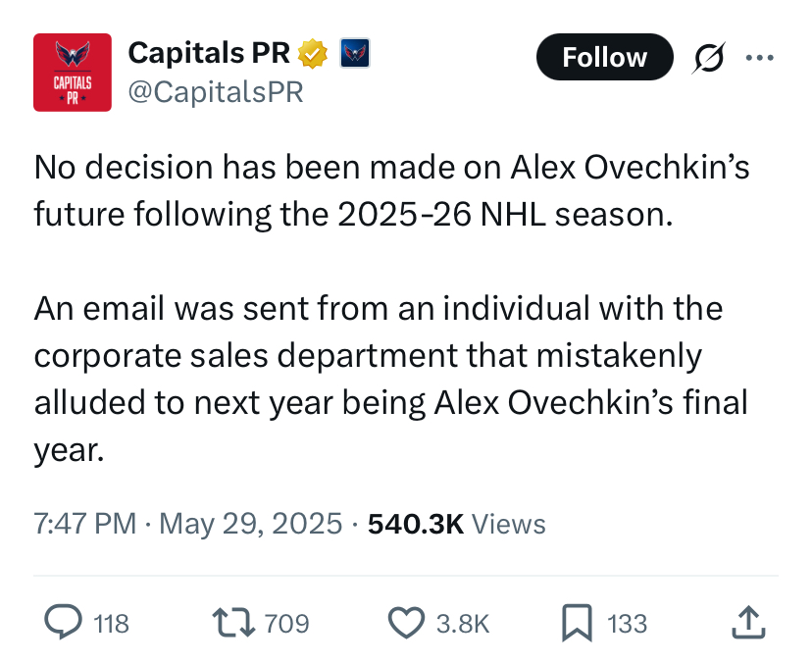The height and width of the screenshot is (664, 812).
Task: Follow the Capitals PR account
Action: (x=605, y=57)
